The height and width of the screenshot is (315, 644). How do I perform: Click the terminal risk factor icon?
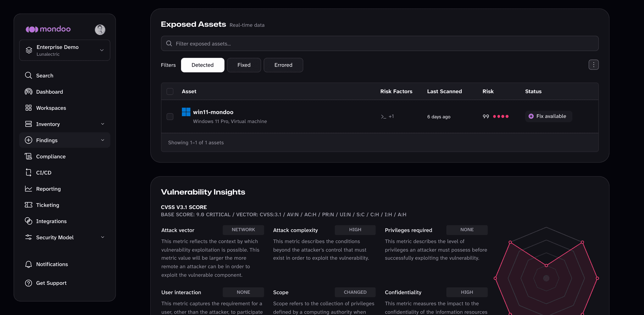[x=383, y=117]
